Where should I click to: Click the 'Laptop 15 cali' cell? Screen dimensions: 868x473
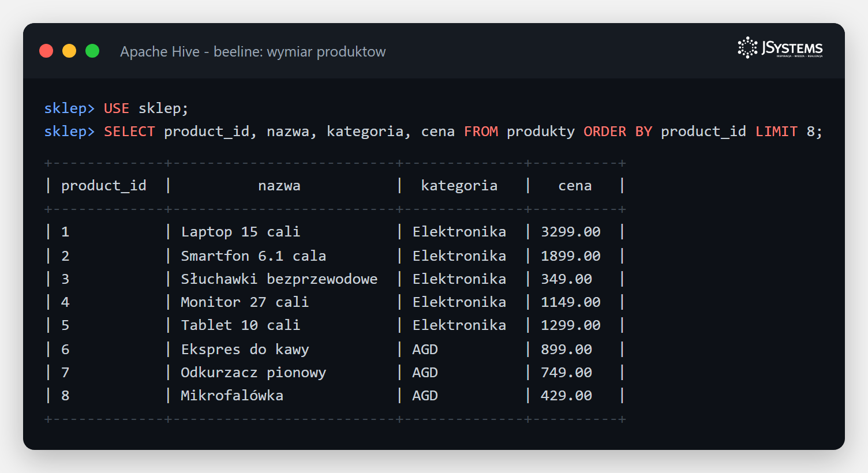[x=241, y=232]
